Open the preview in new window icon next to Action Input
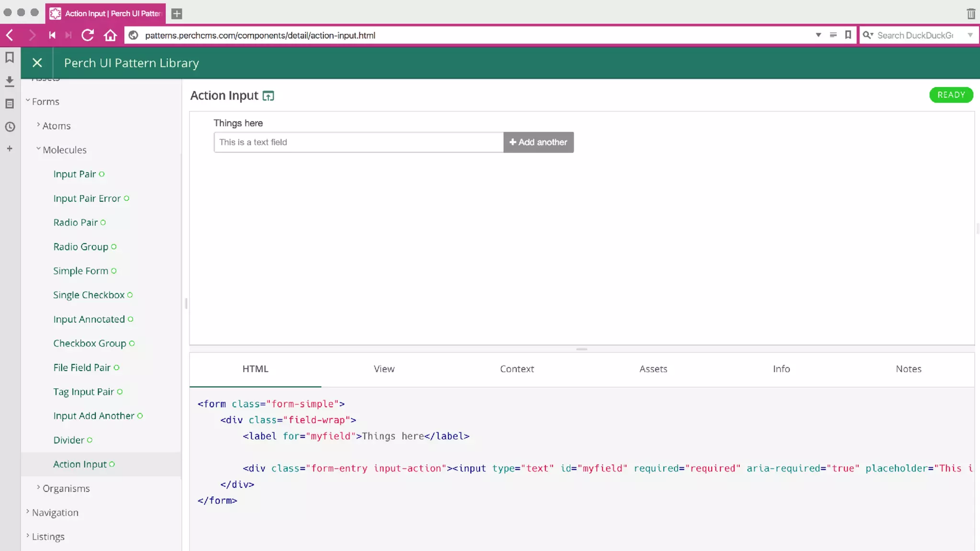This screenshot has height=551, width=980. click(x=268, y=96)
